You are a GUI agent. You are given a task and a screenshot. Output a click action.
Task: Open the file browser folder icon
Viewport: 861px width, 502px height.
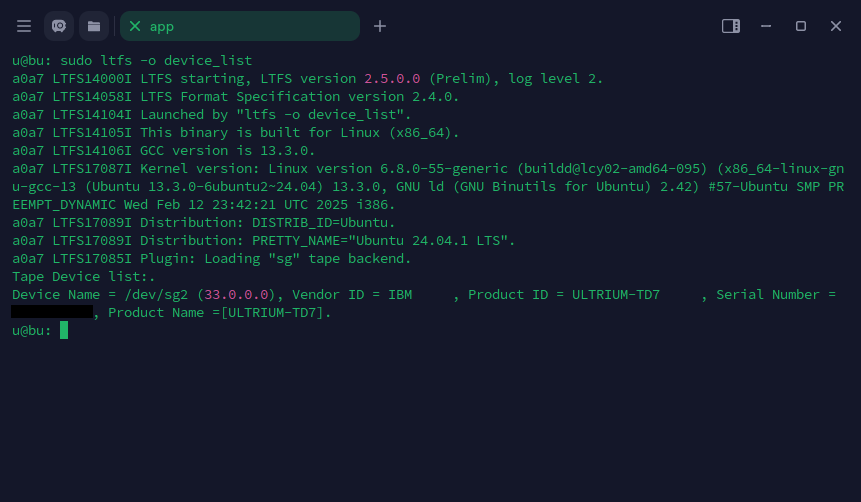[94, 26]
